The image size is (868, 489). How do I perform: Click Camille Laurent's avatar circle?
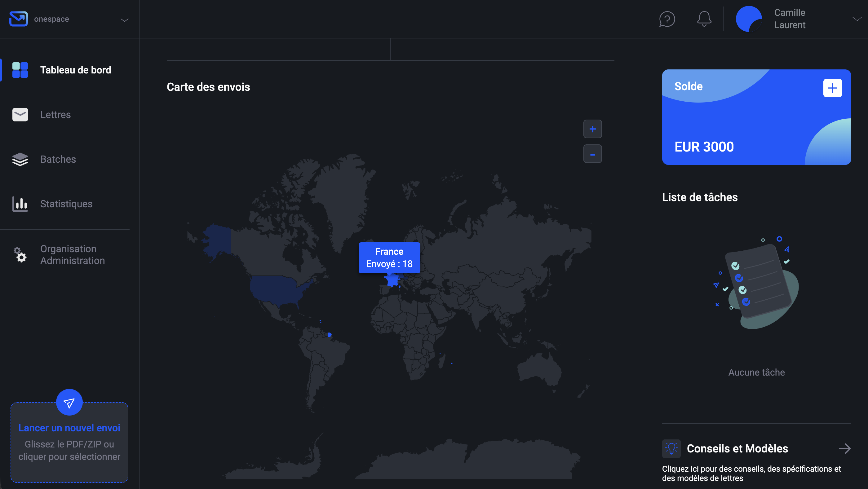748,19
